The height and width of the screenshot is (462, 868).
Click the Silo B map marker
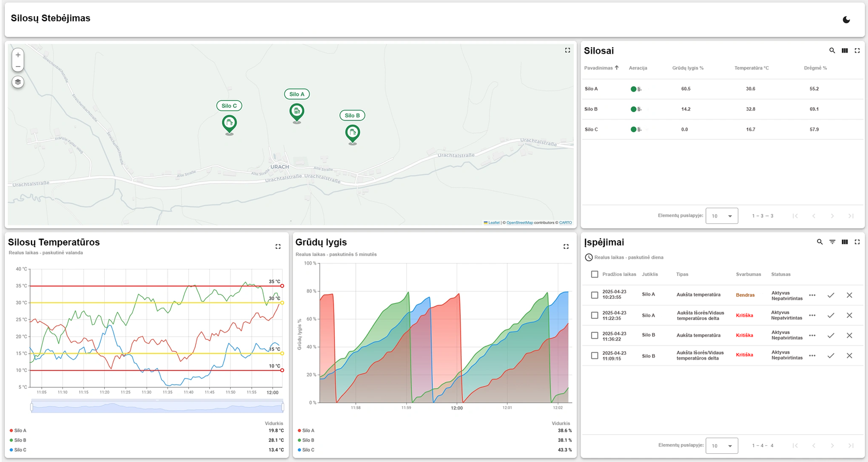point(353,132)
